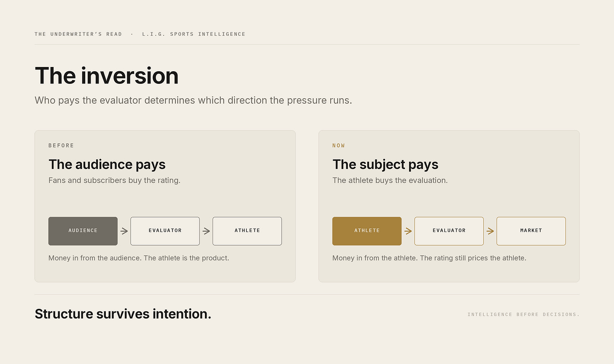Click 'The audience pays' heading
The width and height of the screenshot is (614, 364).
coord(107,165)
